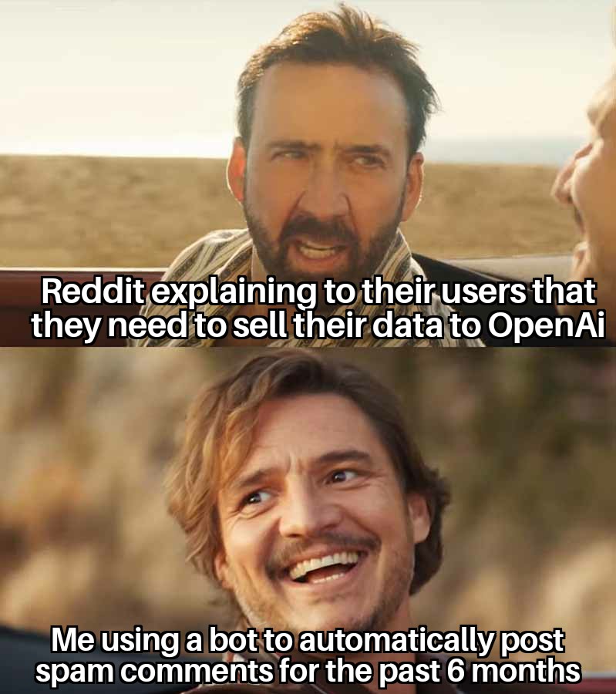The width and height of the screenshot is (616, 694).
Task: Click the word "bot" in bottom caption
Action: pos(234,639)
